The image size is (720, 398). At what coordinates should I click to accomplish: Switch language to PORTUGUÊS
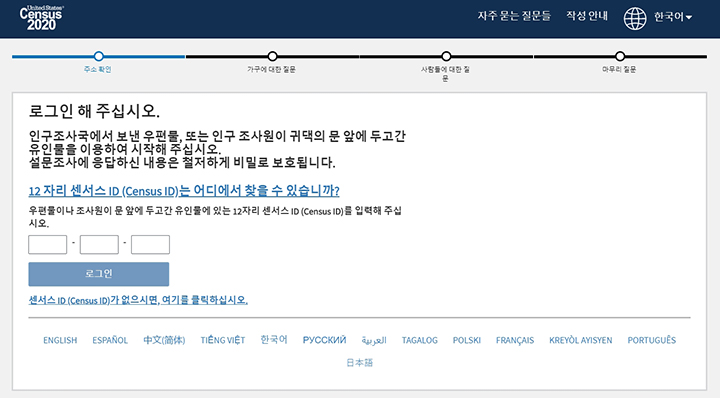pos(652,340)
